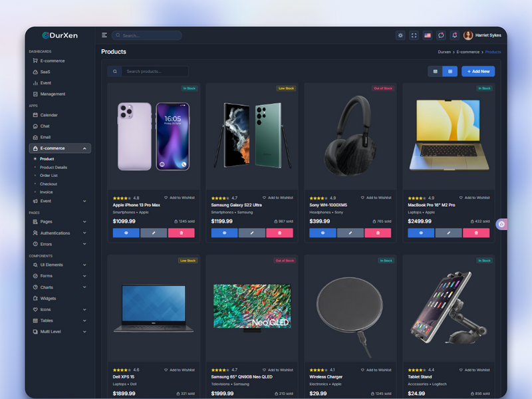Toggle light mode with the sun icon
532x399 pixels.
click(400, 35)
